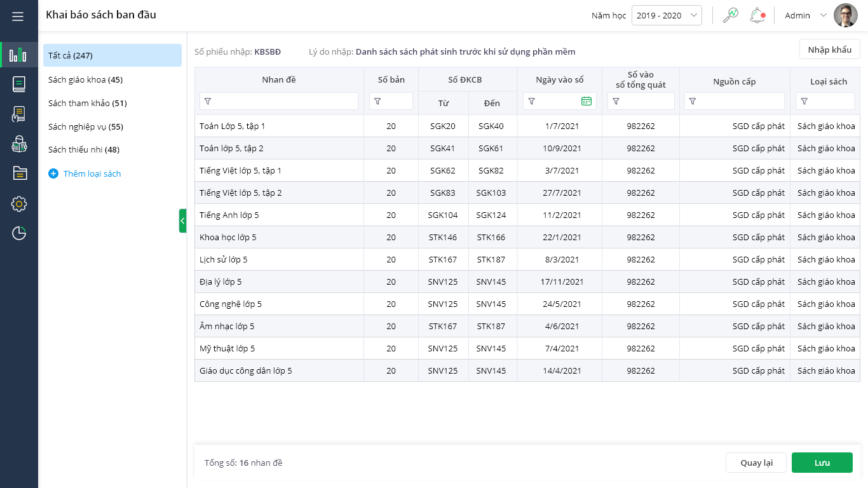Open the hamburger menu
Screen dimensions: 868x488
click(18, 17)
